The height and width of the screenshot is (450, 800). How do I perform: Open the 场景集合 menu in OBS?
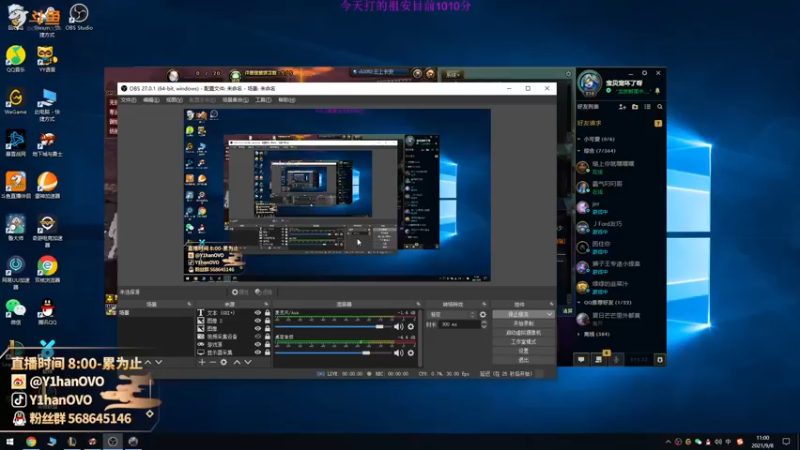point(235,100)
